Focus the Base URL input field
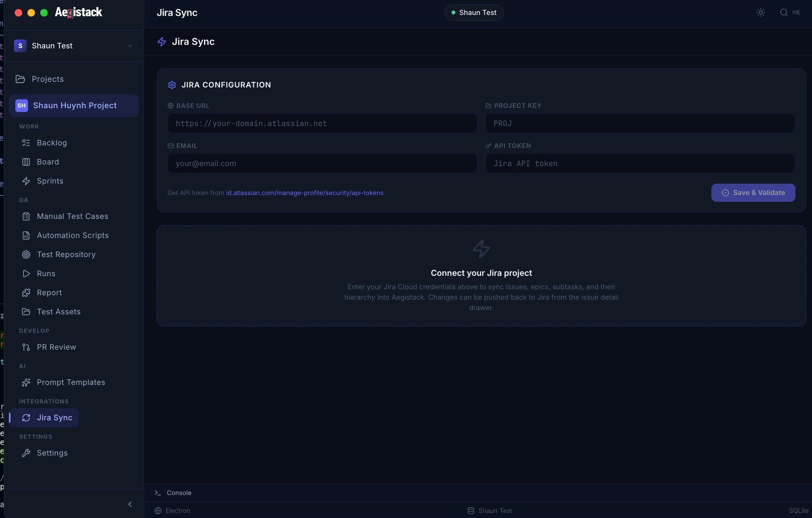 tap(322, 123)
